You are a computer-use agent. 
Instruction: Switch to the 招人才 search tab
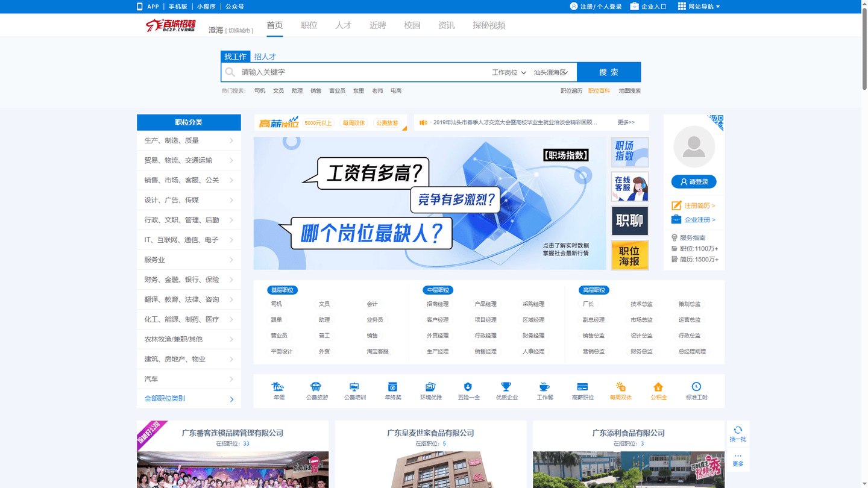point(265,57)
